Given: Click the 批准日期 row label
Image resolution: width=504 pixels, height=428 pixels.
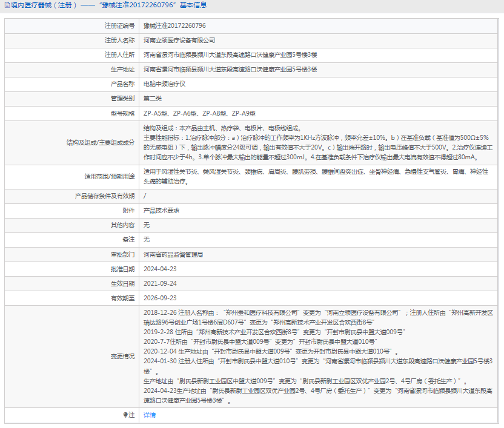Looking at the screenshot, I should (x=122, y=269).
